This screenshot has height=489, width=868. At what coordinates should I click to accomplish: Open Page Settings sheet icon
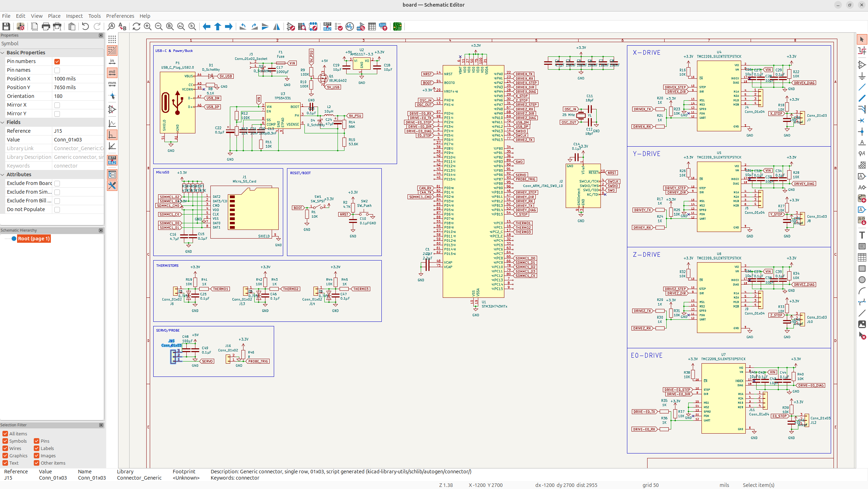coord(34,26)
